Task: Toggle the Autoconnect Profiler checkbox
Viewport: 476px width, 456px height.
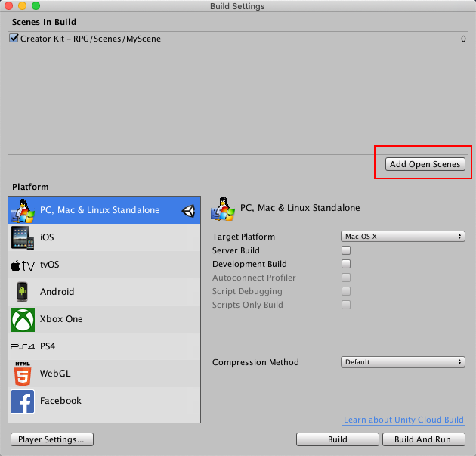Action: (x=346, y=278)
